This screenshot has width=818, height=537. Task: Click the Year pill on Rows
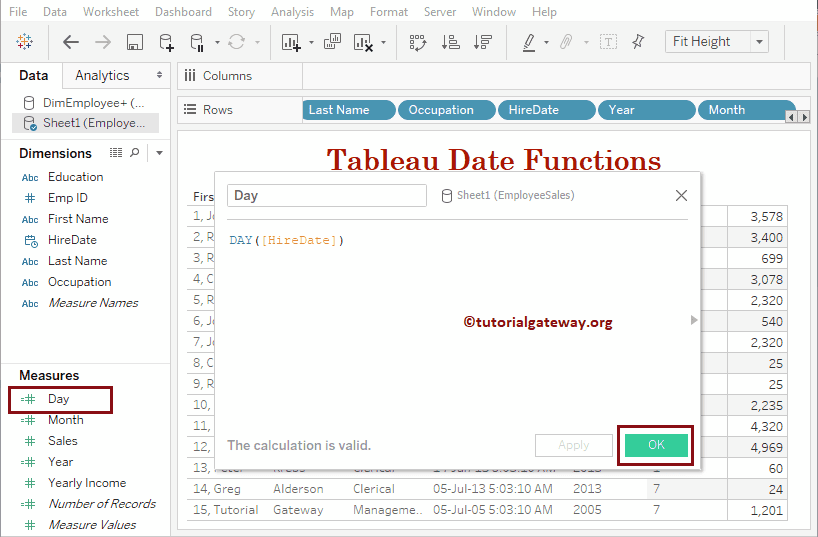[x=646, y=110]
